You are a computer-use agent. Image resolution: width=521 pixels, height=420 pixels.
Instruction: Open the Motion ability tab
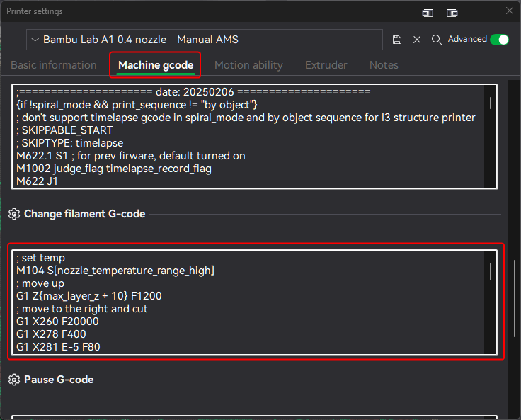248,65
